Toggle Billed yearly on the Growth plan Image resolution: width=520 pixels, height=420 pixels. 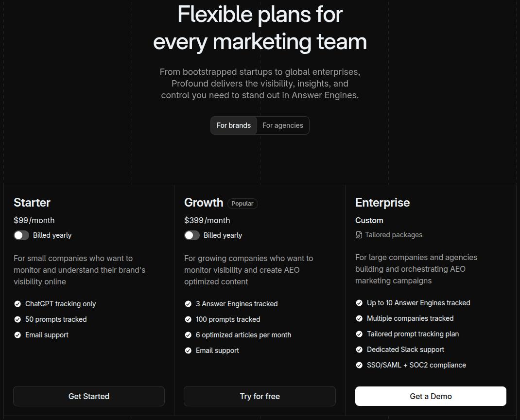[x=192, y=235]
